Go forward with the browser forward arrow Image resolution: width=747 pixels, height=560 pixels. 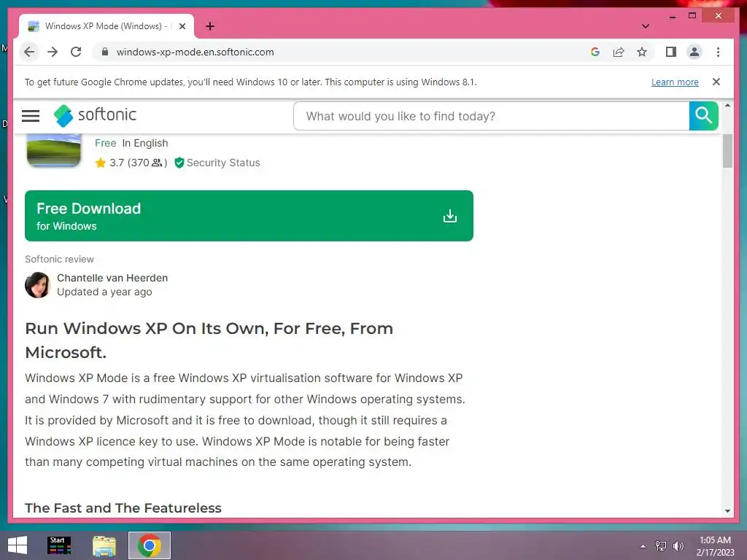point(53,52)
